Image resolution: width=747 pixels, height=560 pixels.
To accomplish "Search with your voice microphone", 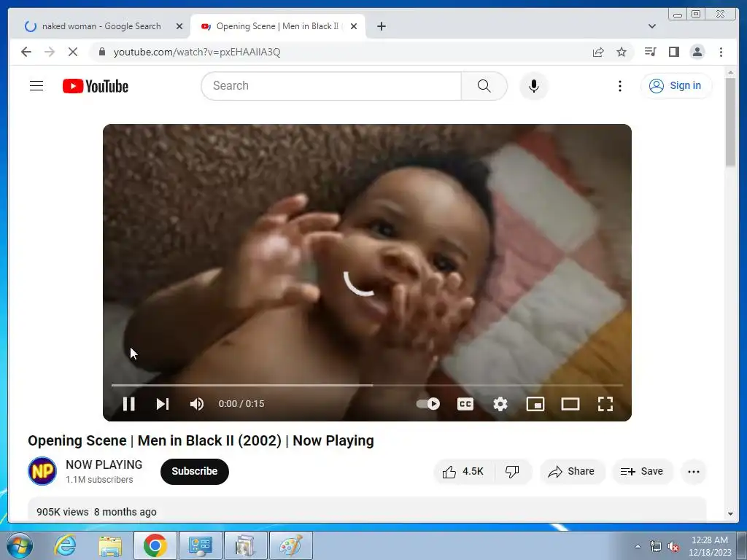I will [534, 86].
